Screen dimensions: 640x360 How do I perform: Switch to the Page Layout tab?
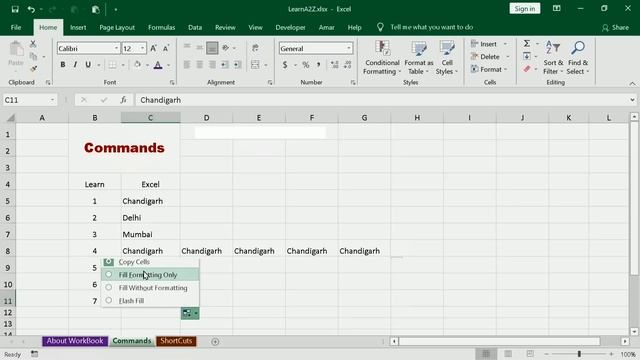(117, 27)
